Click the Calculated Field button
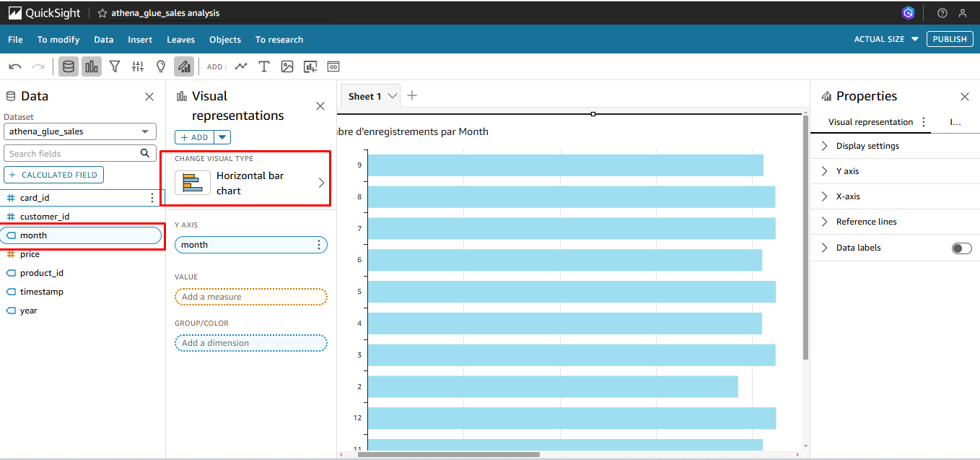The width and height of the screenshot is (980, 460). [54, 175]
